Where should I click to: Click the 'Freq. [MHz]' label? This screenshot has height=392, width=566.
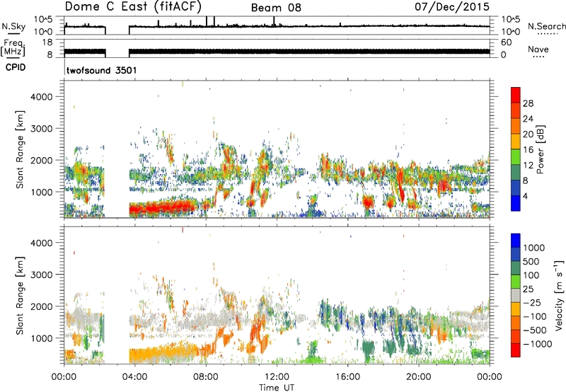[x=13, y=47]
